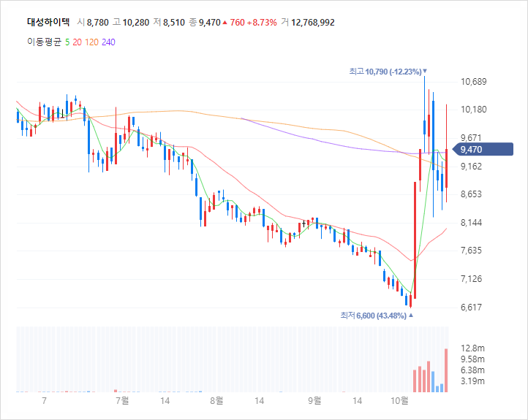Click the percent change +8.73%
Image resolution: width=528 pixels, height=420 pixels.
262,23
